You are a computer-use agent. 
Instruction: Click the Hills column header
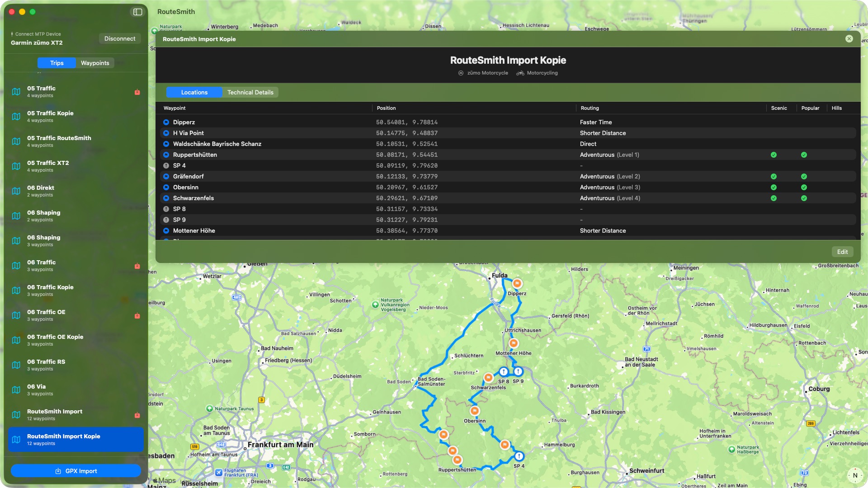pos(836,108)
